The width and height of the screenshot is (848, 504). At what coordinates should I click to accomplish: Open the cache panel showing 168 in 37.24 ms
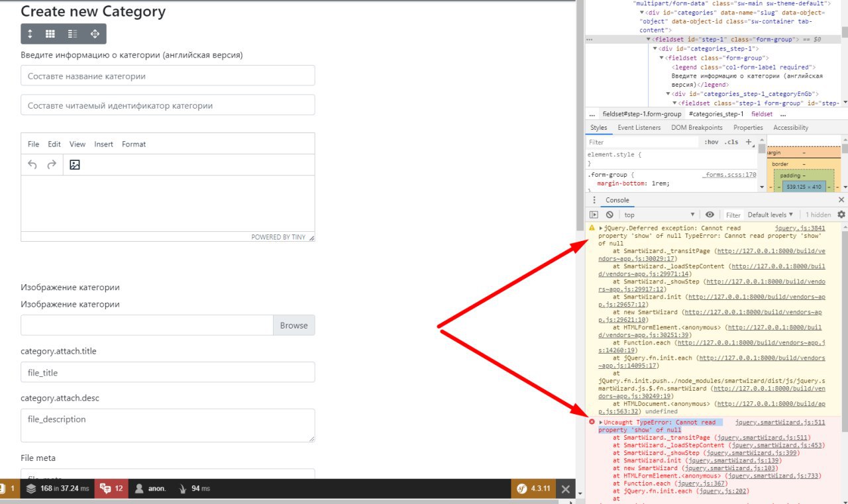(x=56, y=489)
